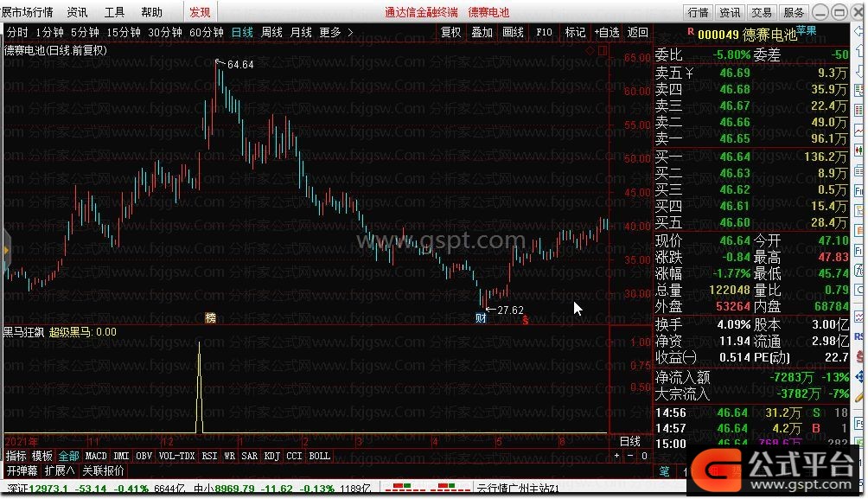Click the 榜 marker icon on chart
Screen dimensions: 868x499
[x=210, y=318]
